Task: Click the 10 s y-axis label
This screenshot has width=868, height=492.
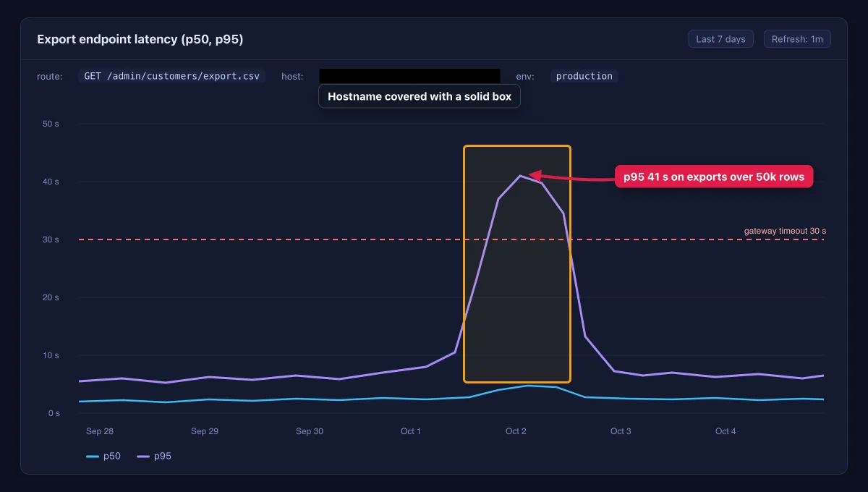Action: (x=51, y=355)
